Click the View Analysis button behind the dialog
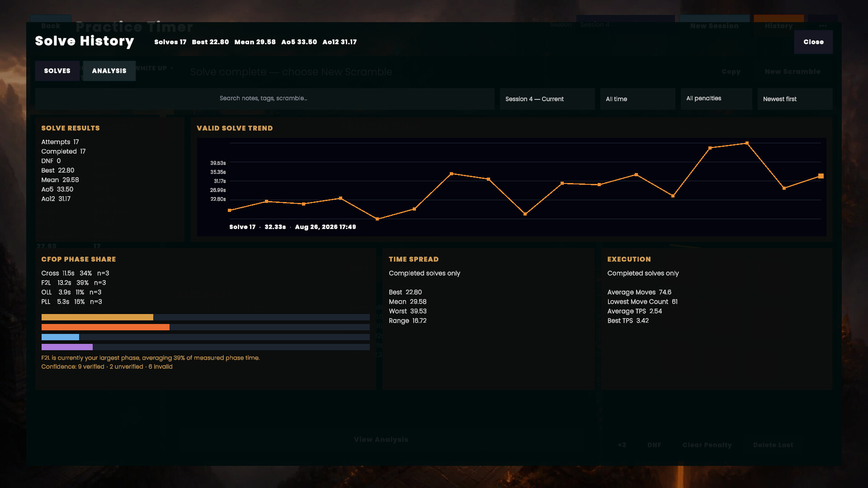The image size is (868, 488). [381, 440]
